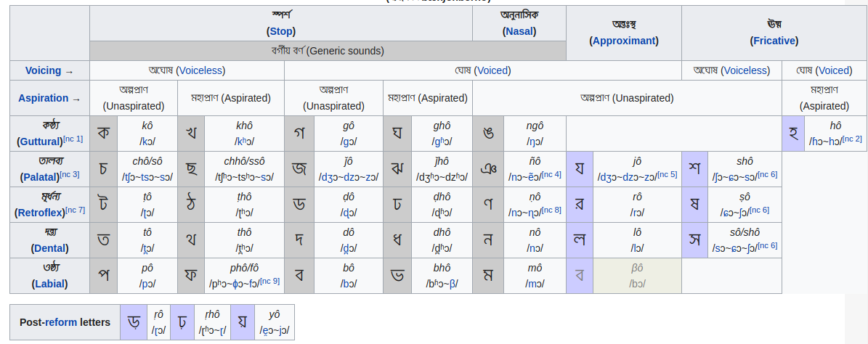This screenshot has width=868, height=344.
Task: Click the letter ধ cell
Action: click(x=397, y=240)
